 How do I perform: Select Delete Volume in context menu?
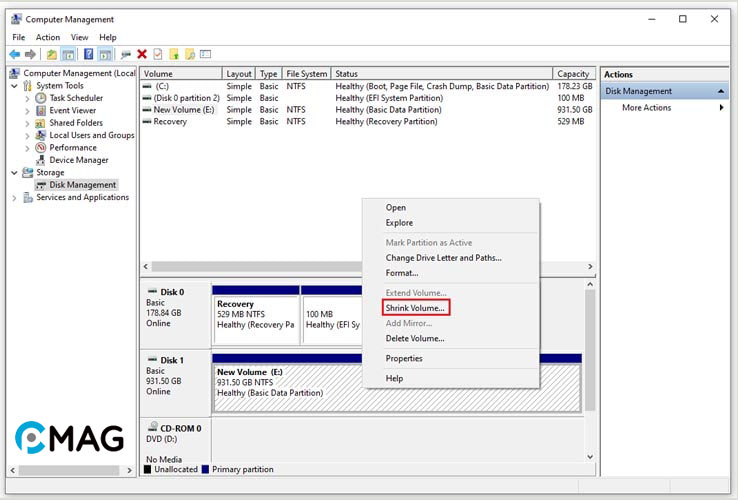415,338
